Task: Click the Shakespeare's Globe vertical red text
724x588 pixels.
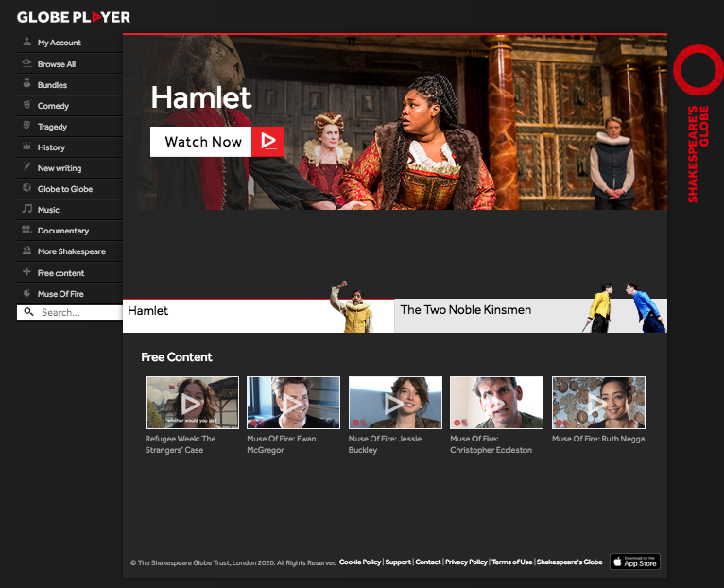Action: (x=698, y=154)
